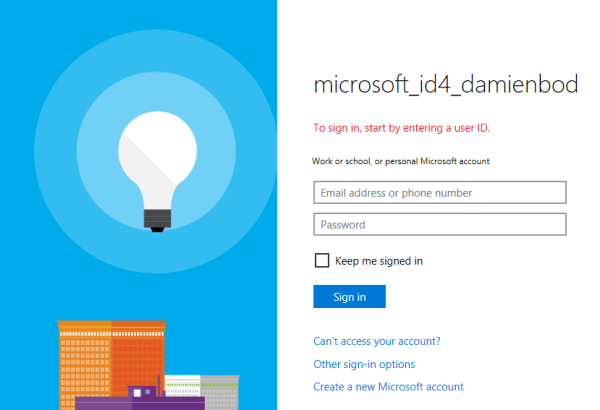Image resolution: width=600 pixels, height=410 pixels.
Task: Toggle the Keep me signed in checkbox
Action: pyautogui.click(x=322, y=261)
